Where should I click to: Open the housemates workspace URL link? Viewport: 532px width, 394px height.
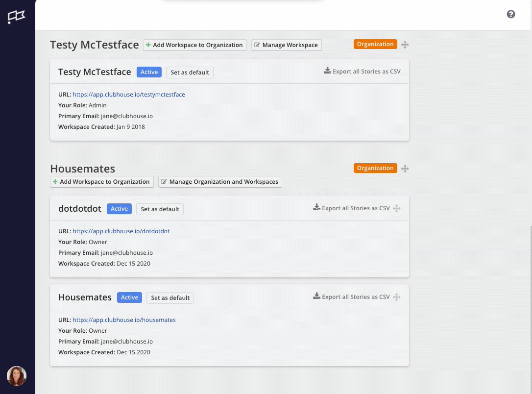[124, 320]
